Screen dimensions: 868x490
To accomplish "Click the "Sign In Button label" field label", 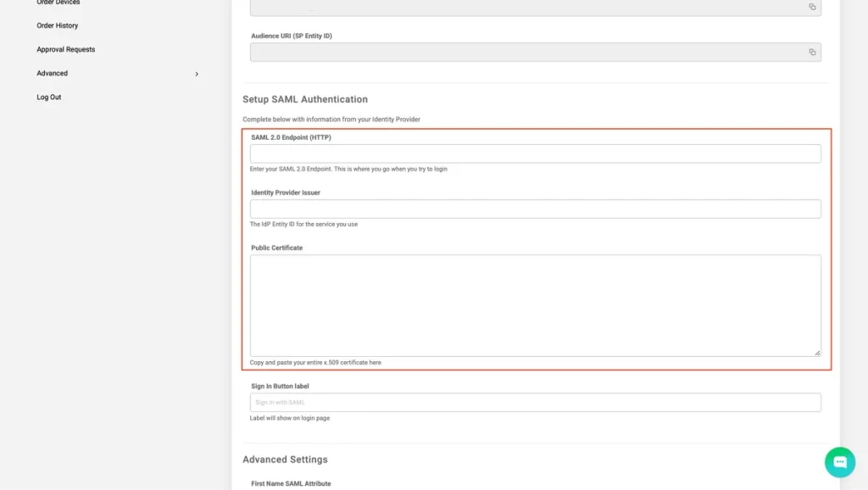I will [x=280, y=387].
